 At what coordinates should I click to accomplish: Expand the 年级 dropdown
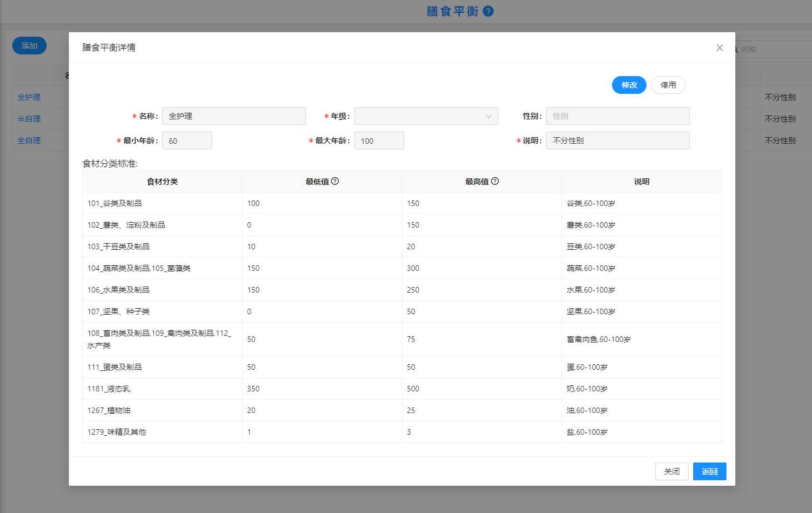click(426, 116)
